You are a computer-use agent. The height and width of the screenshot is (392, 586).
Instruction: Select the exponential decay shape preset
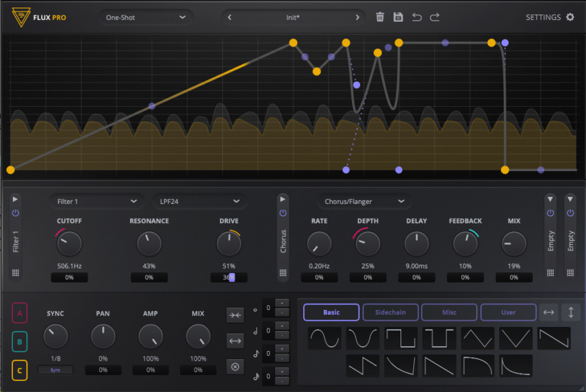515,365
